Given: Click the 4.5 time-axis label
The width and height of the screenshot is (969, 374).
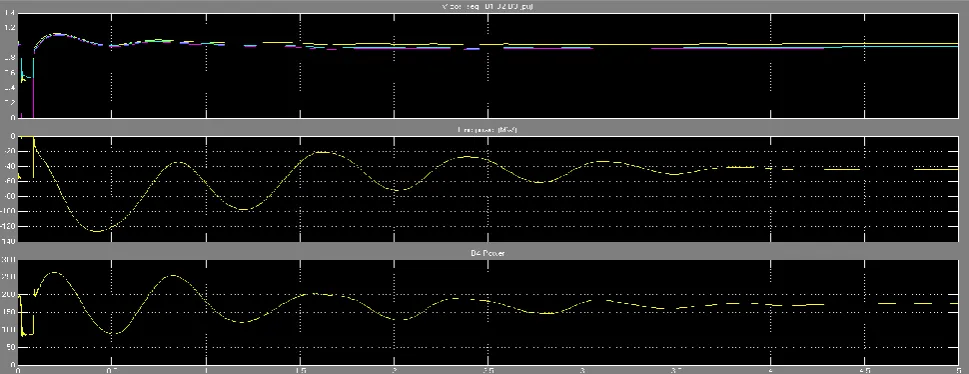Looking at the screenshot, I should point(865,370).
